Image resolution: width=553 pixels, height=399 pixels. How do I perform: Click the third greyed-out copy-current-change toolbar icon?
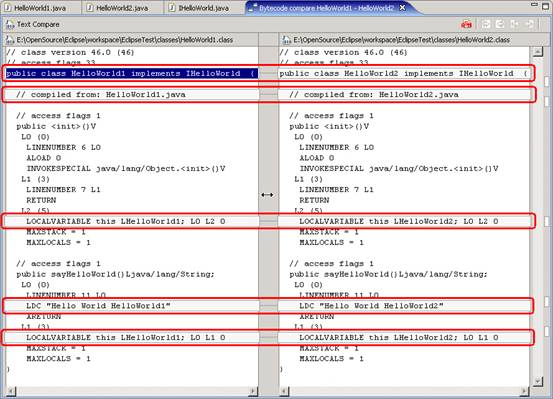pos(515,24)
